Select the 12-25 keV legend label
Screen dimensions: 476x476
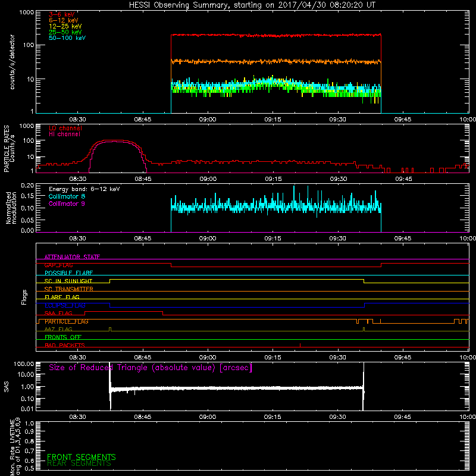65,26
